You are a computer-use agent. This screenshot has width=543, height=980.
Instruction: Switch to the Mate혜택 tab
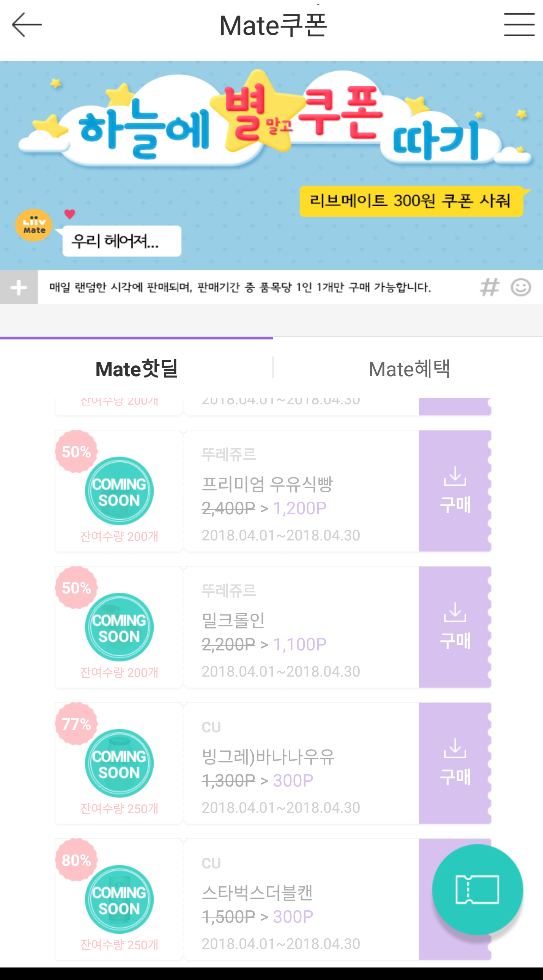[x=409, y=369]
